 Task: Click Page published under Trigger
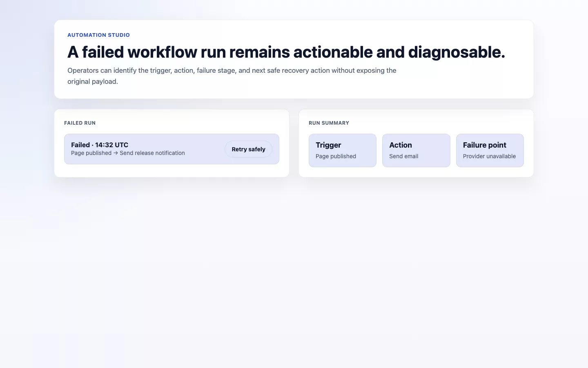point(336,156)
